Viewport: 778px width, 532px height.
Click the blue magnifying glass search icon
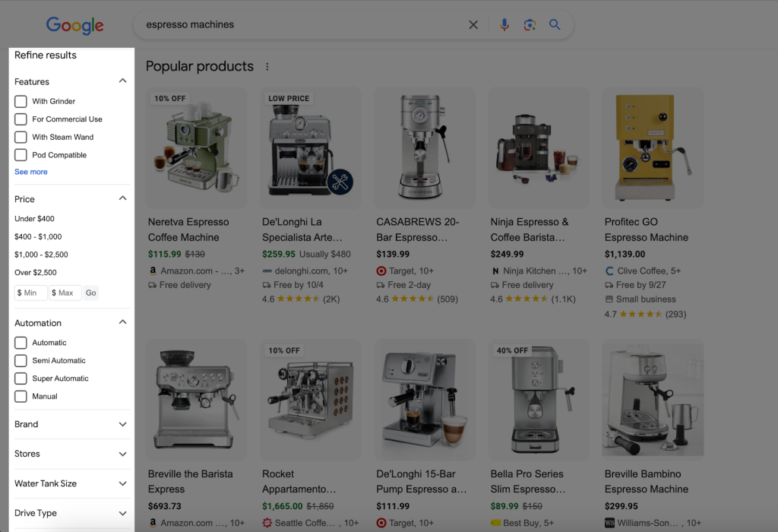[x=555, y=25]
